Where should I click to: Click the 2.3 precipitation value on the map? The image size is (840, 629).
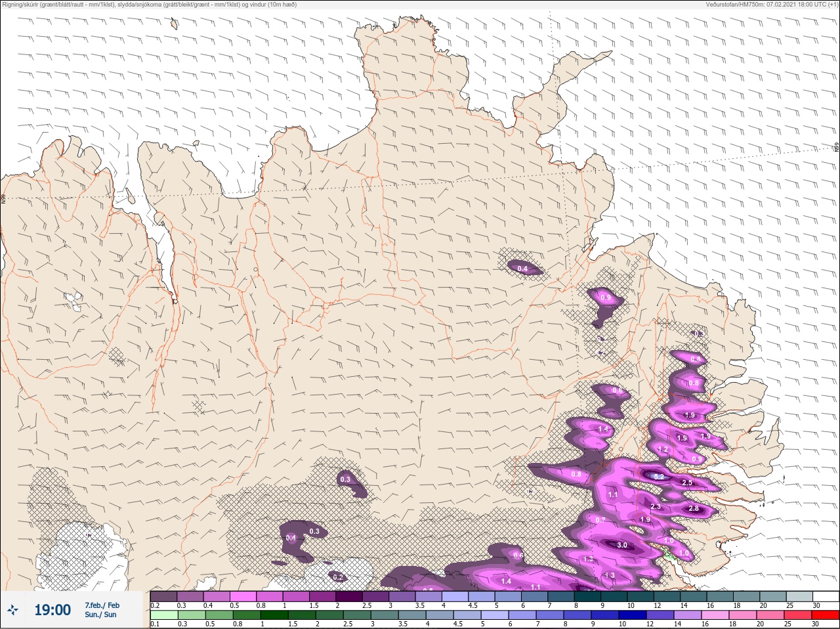(656, 506)
